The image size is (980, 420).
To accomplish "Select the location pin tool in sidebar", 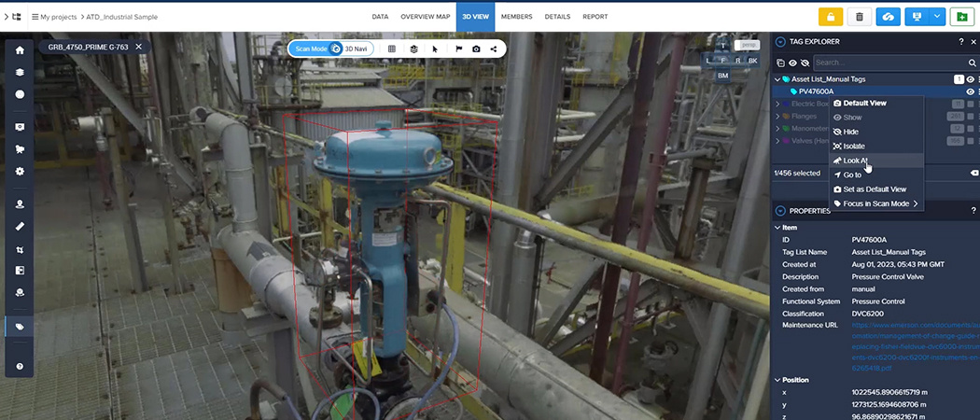I will (20, 203).
